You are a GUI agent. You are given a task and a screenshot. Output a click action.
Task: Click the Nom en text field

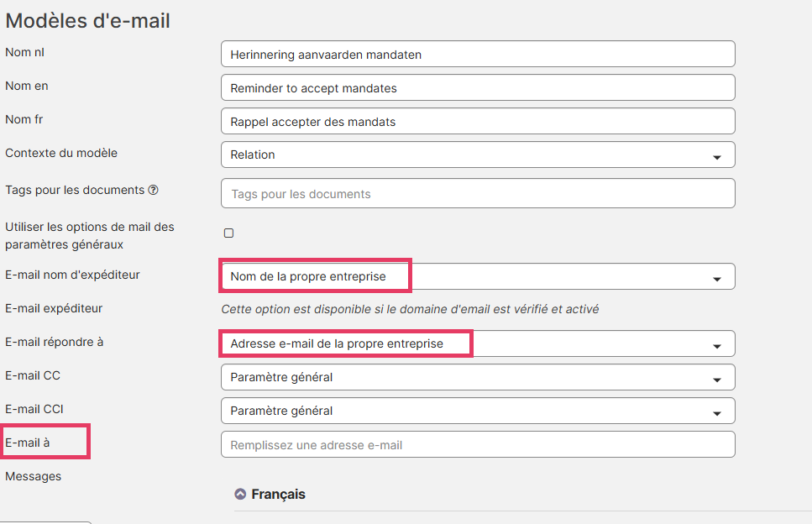[x=478, y=87]
